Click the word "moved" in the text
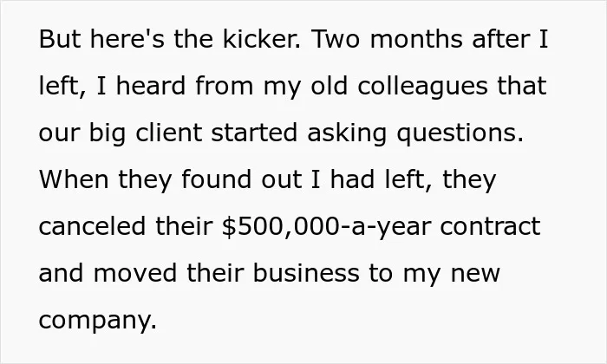The image size is (607, 364). (x=135, y=273)
